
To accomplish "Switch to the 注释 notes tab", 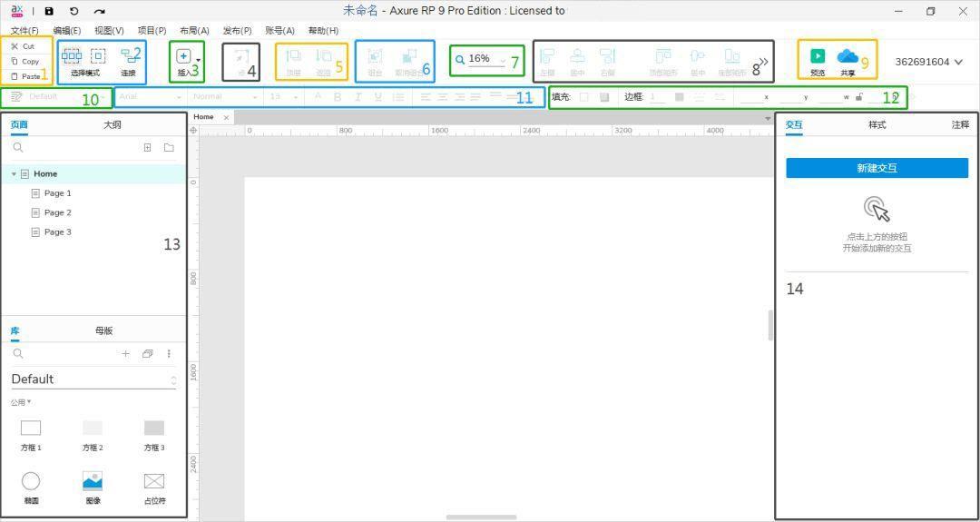I will (x=961, y=125).
